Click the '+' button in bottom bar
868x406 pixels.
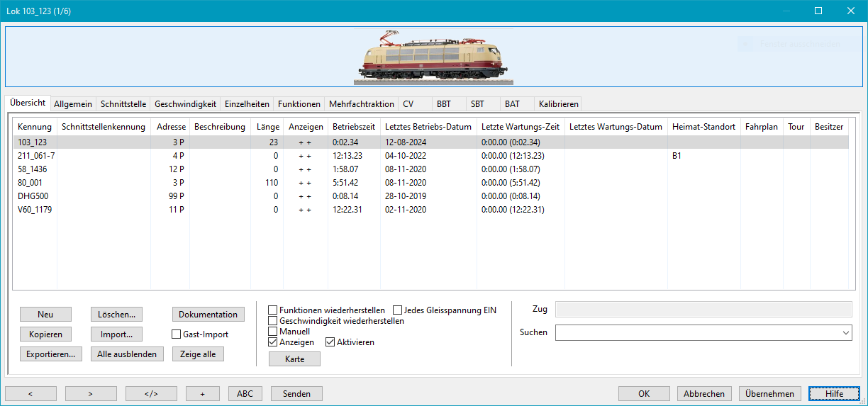coord(202,393)
